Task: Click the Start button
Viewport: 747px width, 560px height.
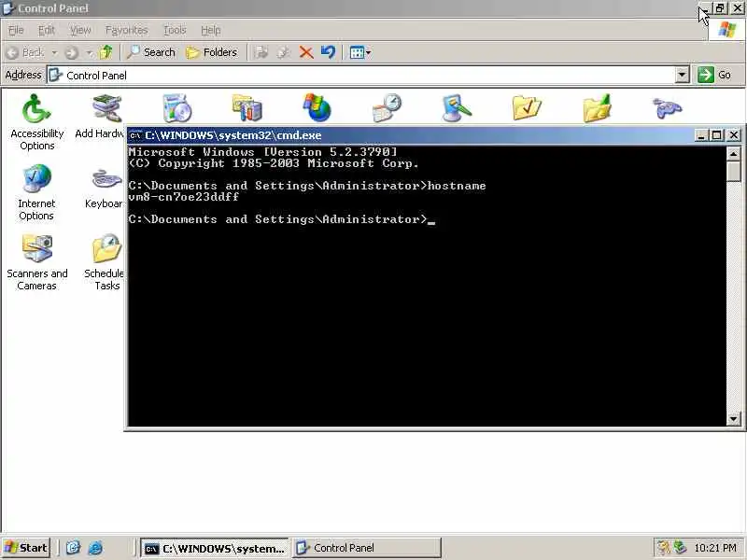Action: (27, 548)
